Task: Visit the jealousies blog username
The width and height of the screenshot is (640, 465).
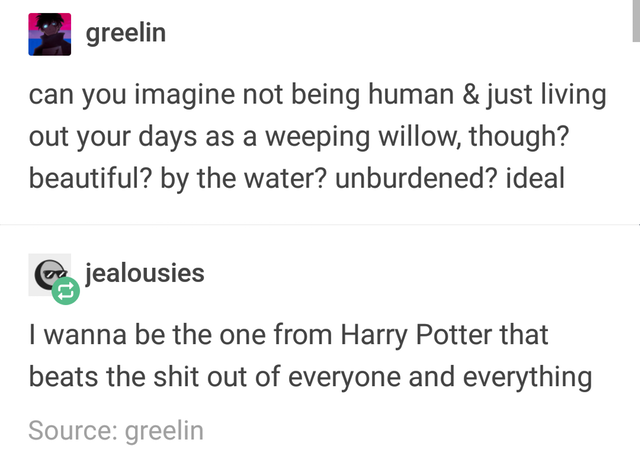Action: pyautogui.click(x=144, y=273)
